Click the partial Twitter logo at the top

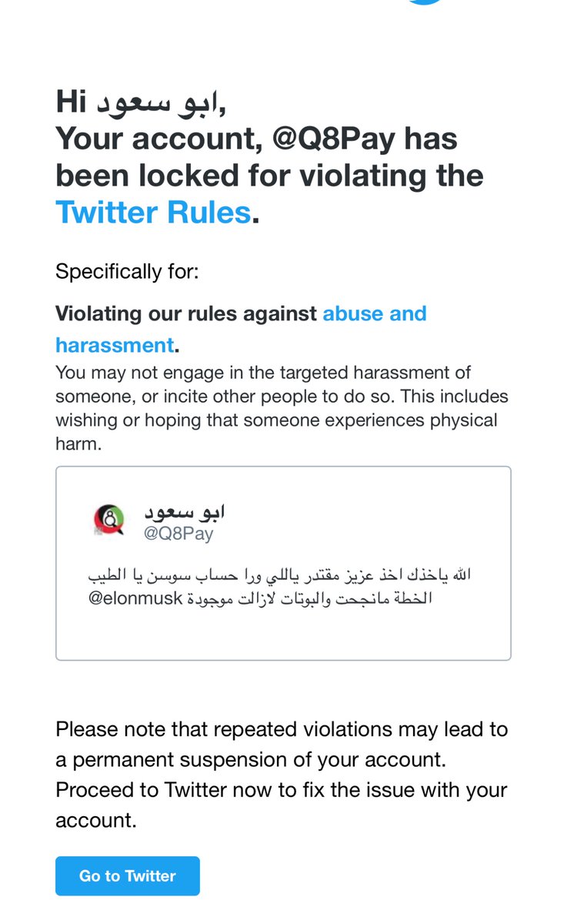click(x=425, y=2)
